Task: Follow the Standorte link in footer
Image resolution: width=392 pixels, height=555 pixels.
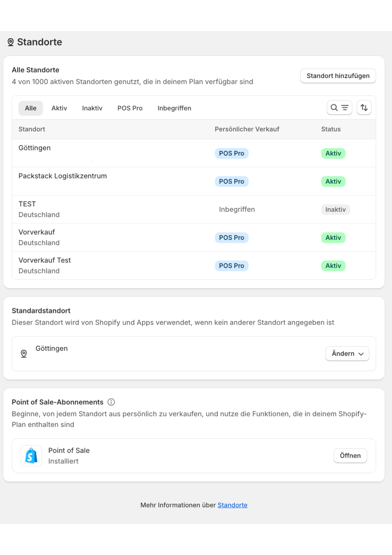Action: coord(232,505)
